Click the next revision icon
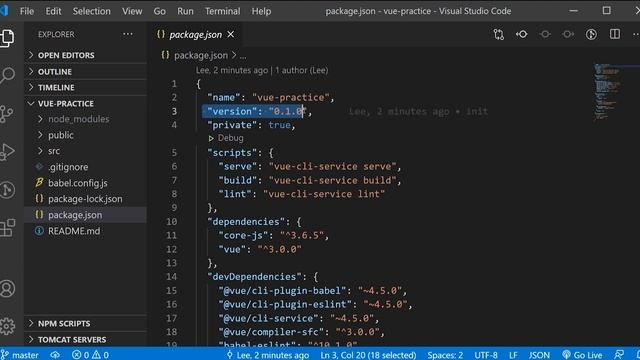Image resolution: width=640 pixels, height=360 pixels. tap(568, 34)
